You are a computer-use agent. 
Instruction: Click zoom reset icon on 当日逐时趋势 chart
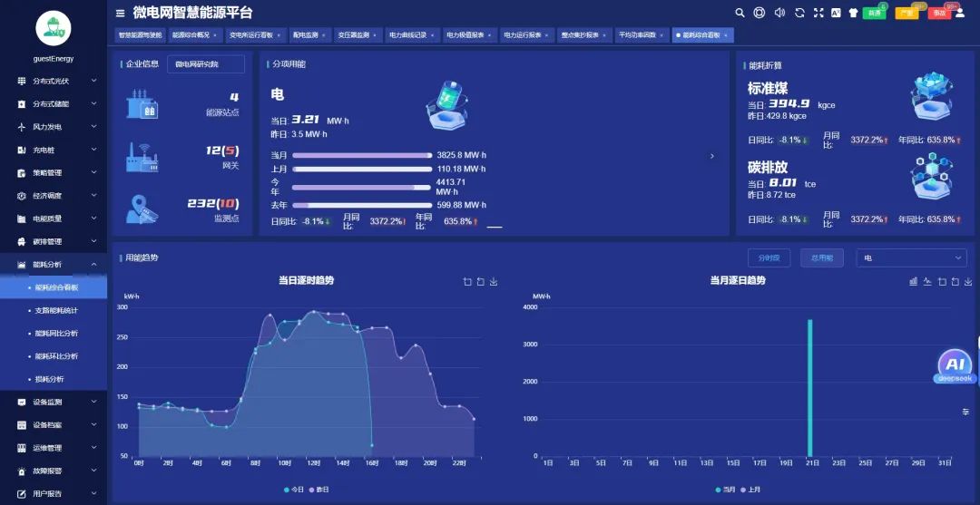480,282
